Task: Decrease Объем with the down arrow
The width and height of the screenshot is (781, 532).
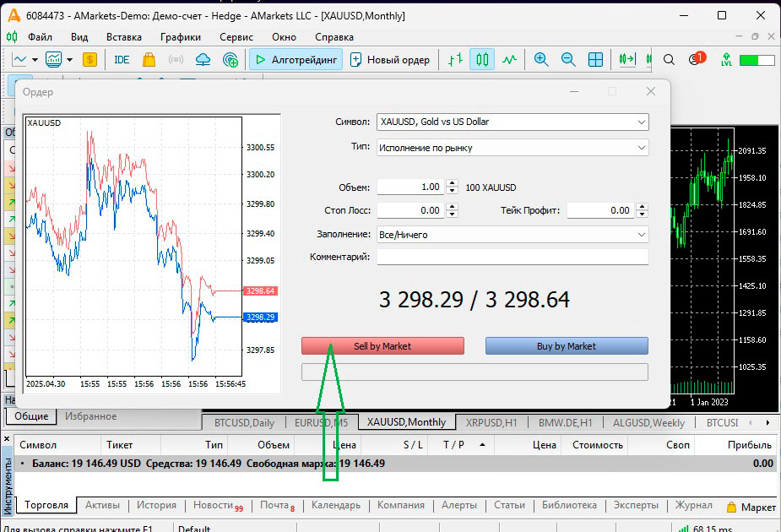Action: pyautogui.click(x=452, y=191)
